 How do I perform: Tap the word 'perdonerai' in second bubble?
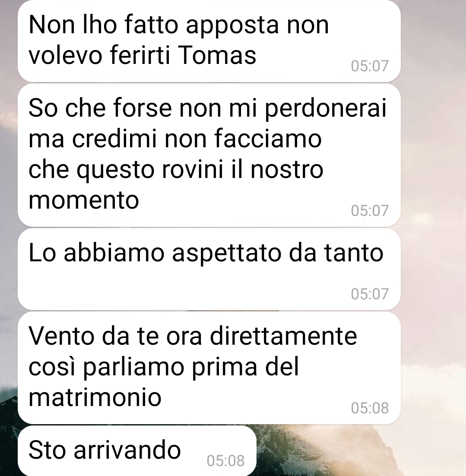click(x=326, y=108)
